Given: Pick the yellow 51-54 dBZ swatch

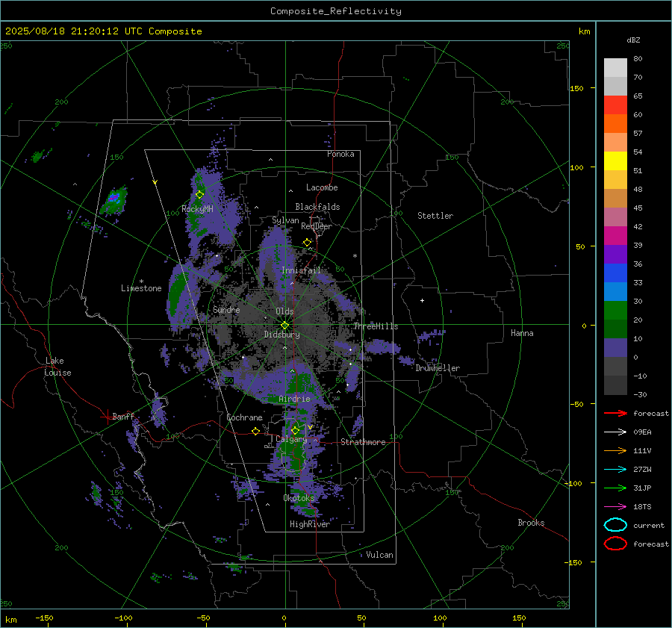Looking at the screenshot, I should [x=615, y=161].
